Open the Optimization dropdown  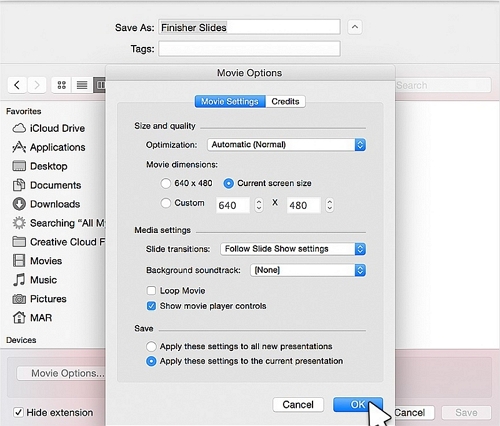click(x=286, y=145)
